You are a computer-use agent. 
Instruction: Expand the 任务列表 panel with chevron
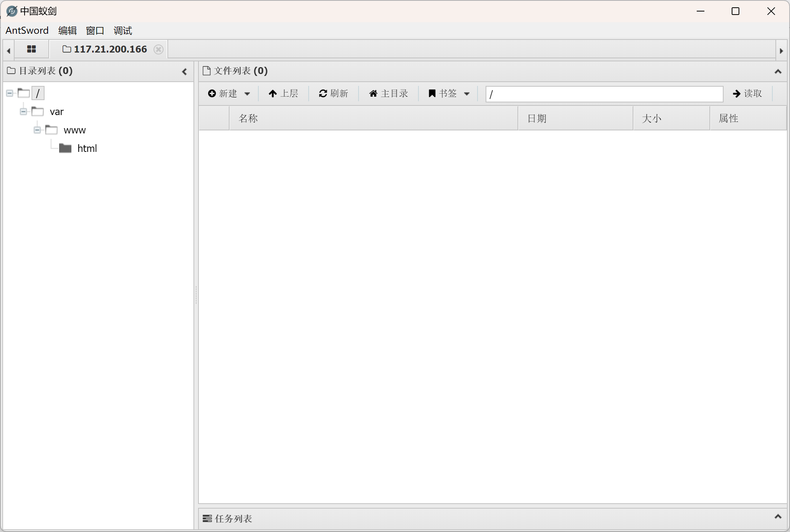click(778, 517)
